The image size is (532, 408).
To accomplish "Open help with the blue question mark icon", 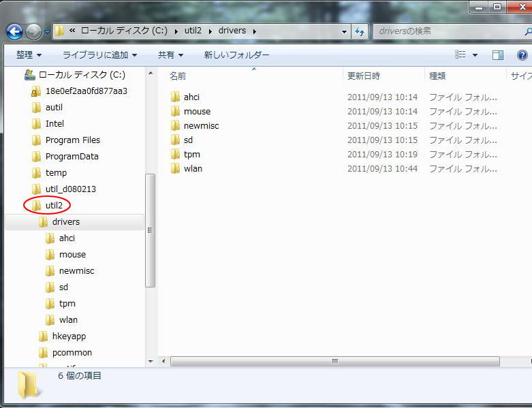I will pos(522,55).
